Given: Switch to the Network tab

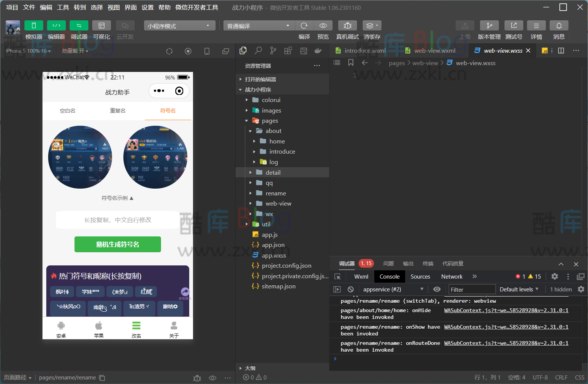Looking at the screenshot, I should (x=451, y=276).
